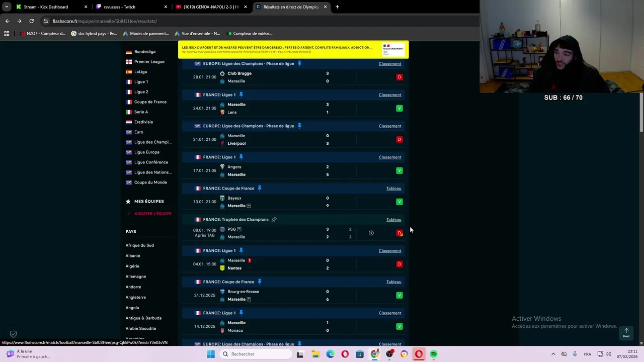
Task: Click the Liverpool team crest
Action: (x=222, y=143)
